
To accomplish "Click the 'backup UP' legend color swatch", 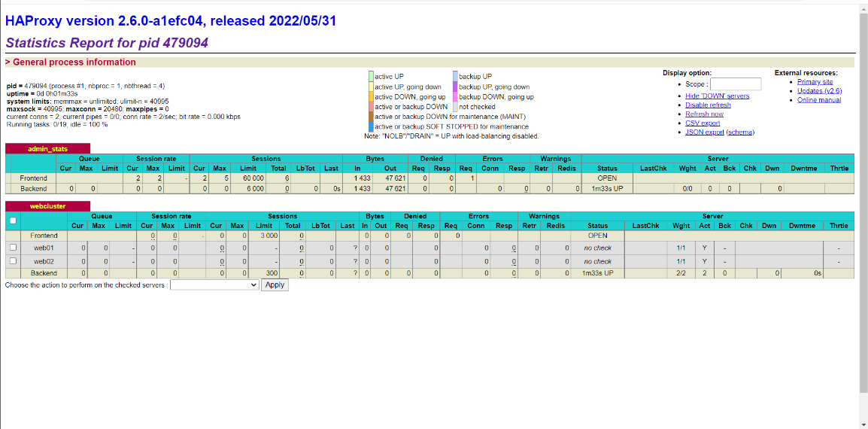I will coord(455,77).
